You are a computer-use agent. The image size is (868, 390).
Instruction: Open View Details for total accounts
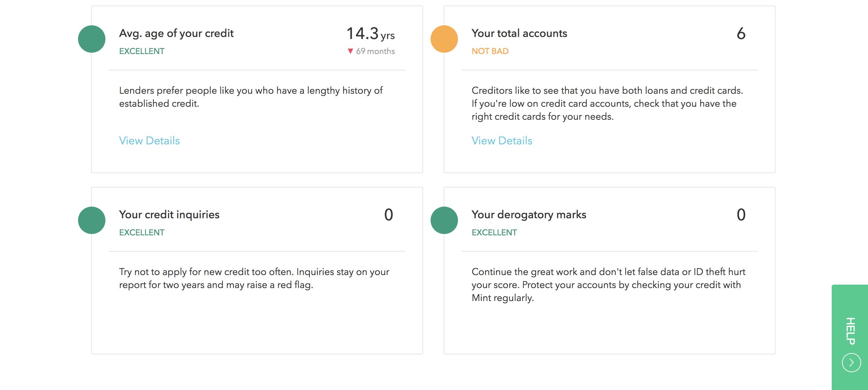pos(502,141)
